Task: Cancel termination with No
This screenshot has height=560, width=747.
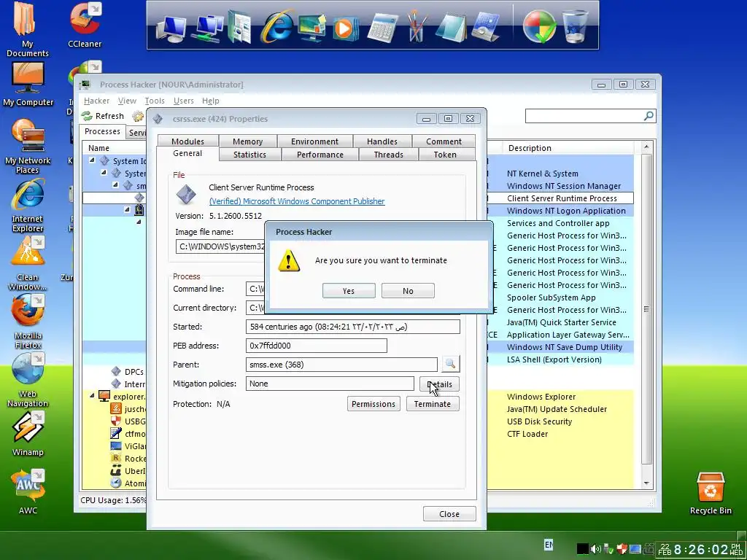Action: 408,290
